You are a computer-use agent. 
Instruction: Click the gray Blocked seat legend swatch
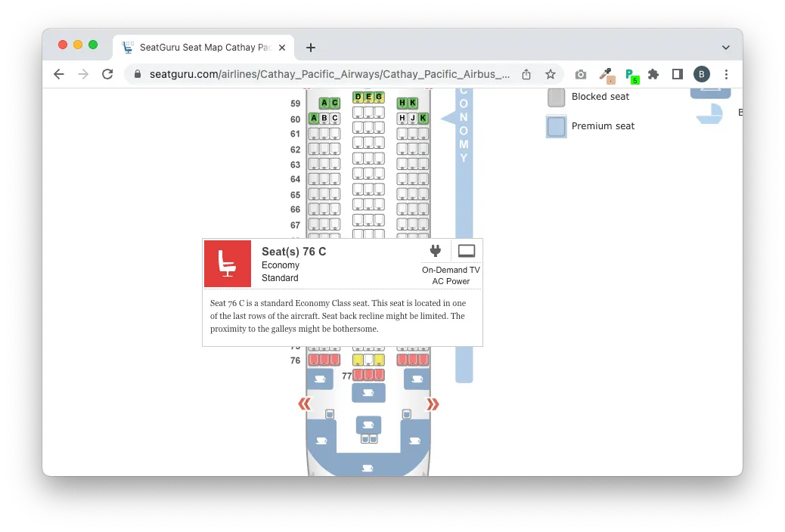[556, 97]
